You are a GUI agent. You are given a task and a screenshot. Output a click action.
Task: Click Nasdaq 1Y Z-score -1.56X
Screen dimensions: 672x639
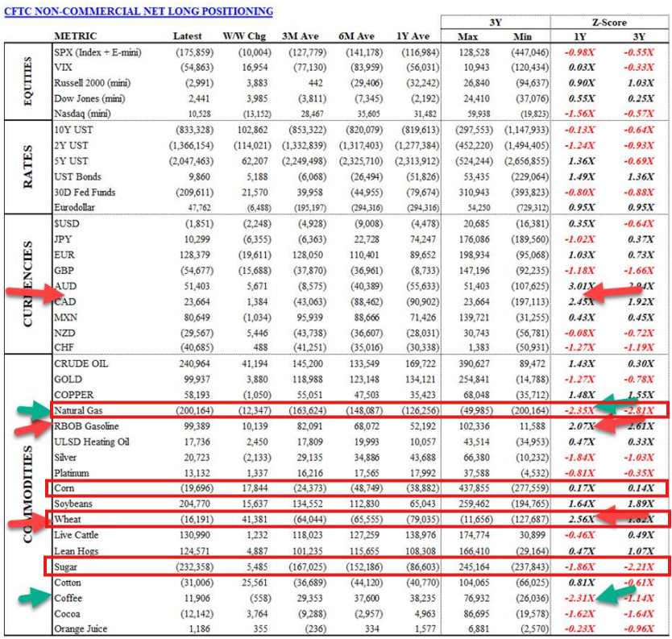(579, 114)
